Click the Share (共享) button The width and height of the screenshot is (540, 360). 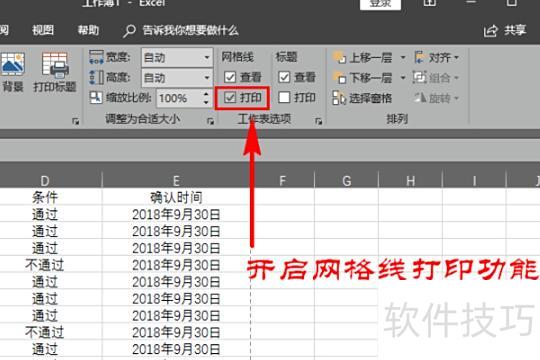click(x=505, y=30)
